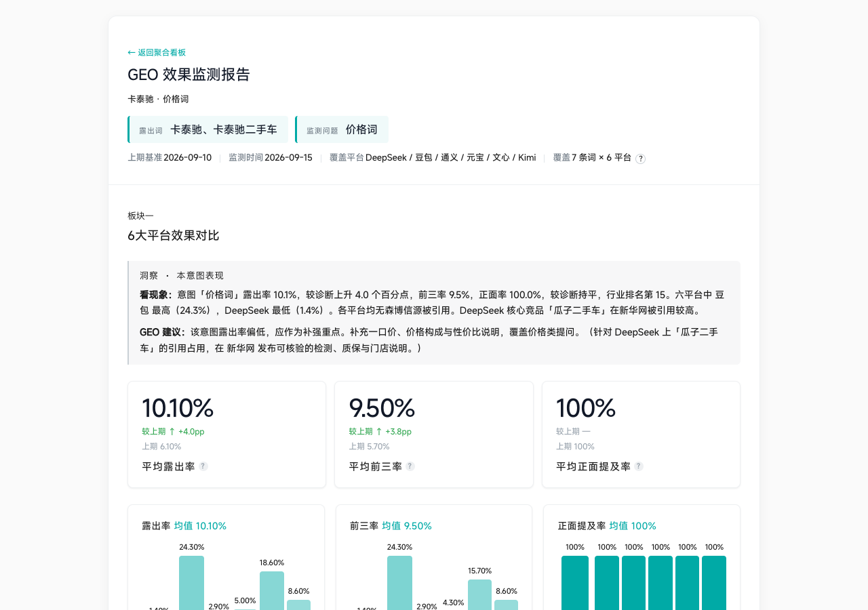Click the 15.70% bar in 前三率 chart
The image size is (868, 610).
pyautogui.click(x=480, y=594)
